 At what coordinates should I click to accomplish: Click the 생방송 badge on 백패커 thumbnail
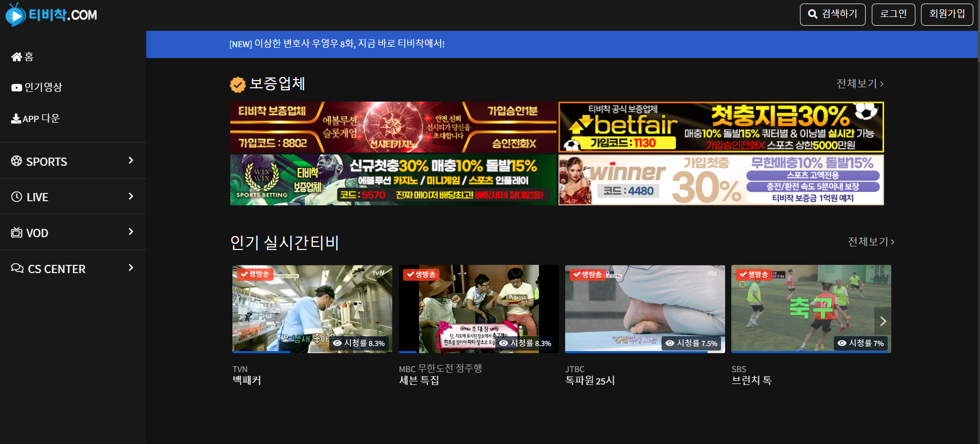[x=254, y=274]
